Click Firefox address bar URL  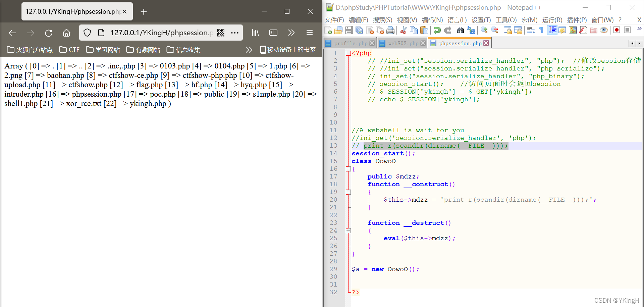[x=162, y=33]
